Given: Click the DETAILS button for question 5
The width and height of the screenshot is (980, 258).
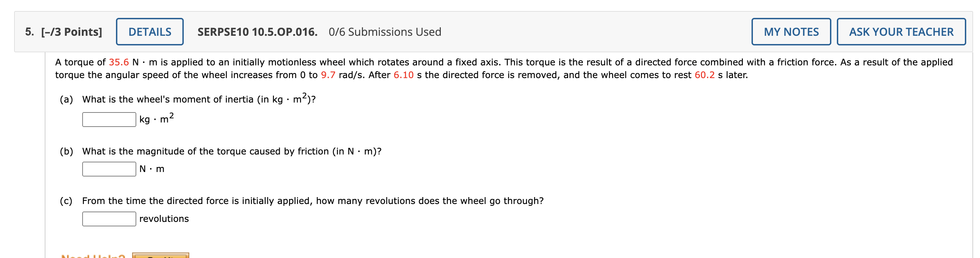Looking at the screenshot, I should tap(149, 32).
